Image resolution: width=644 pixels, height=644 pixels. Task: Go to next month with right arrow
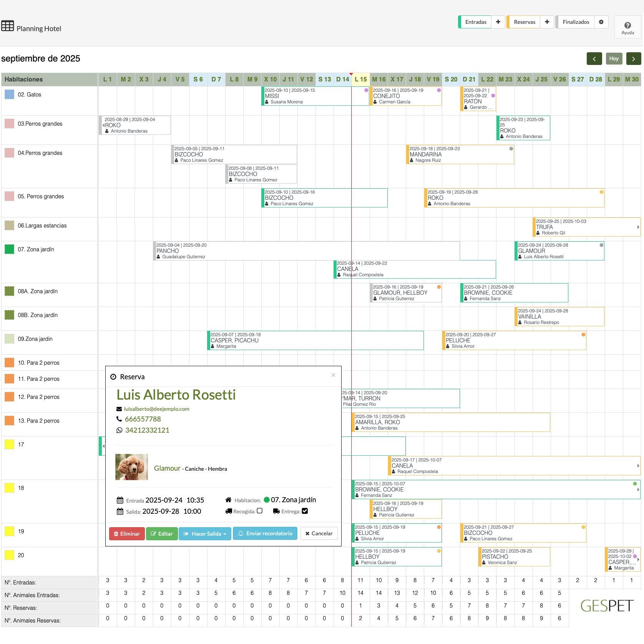(x=634, y=59)
